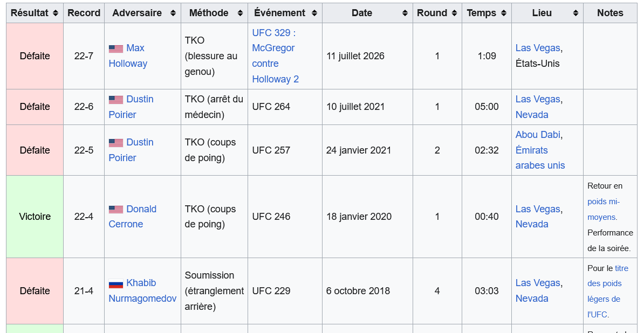Image resolution: width=644 pixels, height=333 pixels.
Task: Click Méthode column sort arrows
Action: (x=240, y=13)
